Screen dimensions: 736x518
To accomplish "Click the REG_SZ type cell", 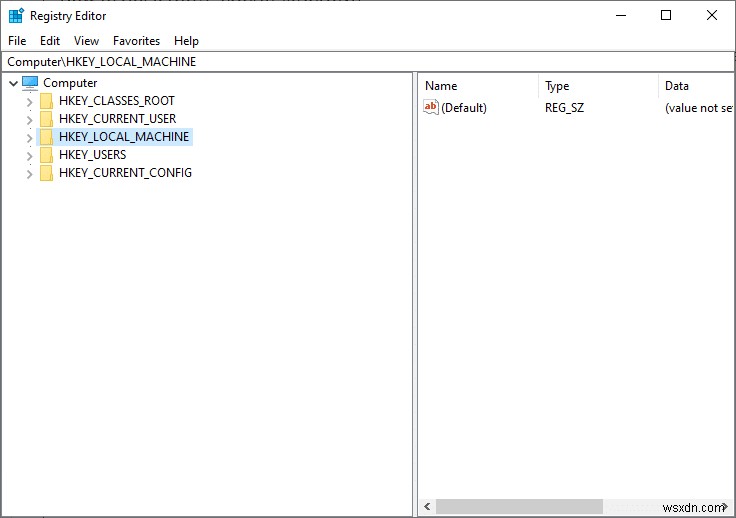I will coord(564,108).
